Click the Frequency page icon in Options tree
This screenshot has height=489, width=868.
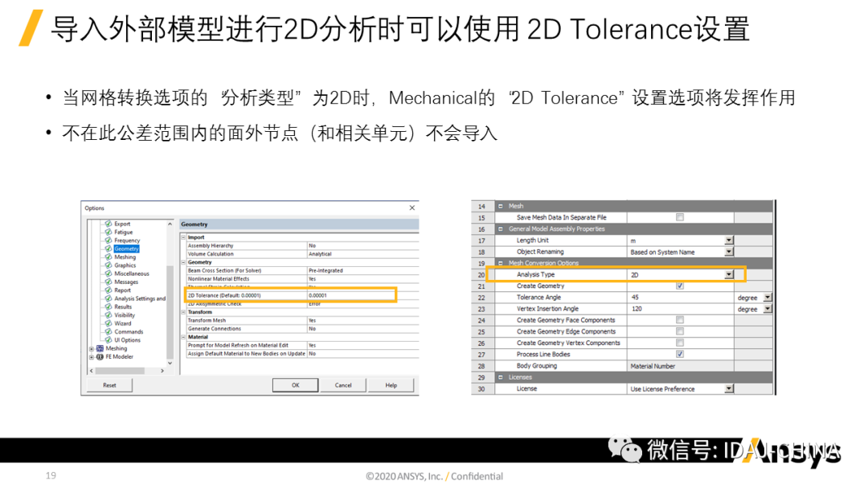[108, 240]
